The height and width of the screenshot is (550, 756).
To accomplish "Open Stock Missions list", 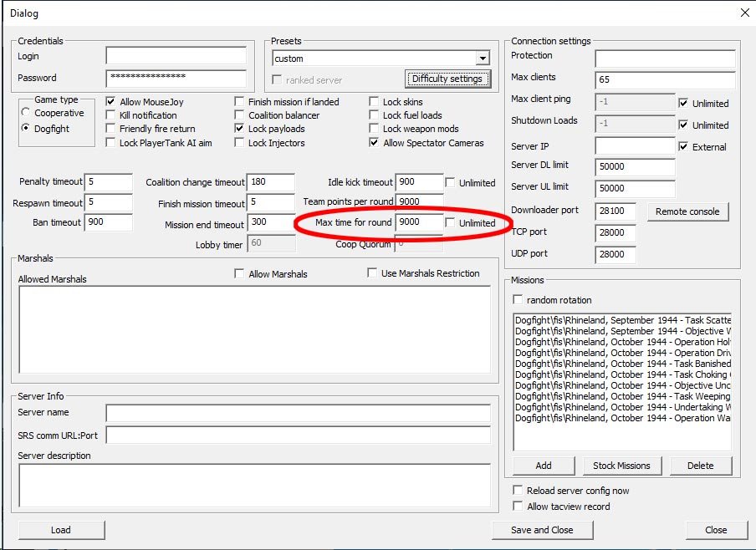I will coord(621,466).
